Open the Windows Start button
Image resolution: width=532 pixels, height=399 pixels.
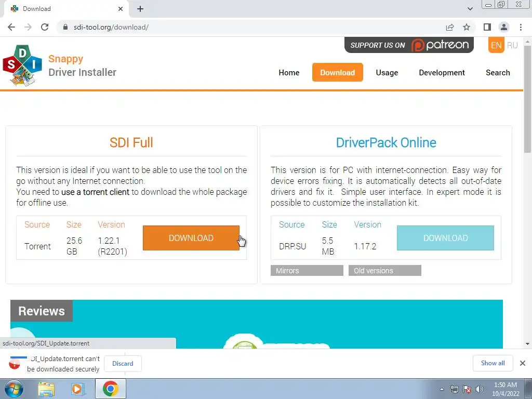coord(14,389)
